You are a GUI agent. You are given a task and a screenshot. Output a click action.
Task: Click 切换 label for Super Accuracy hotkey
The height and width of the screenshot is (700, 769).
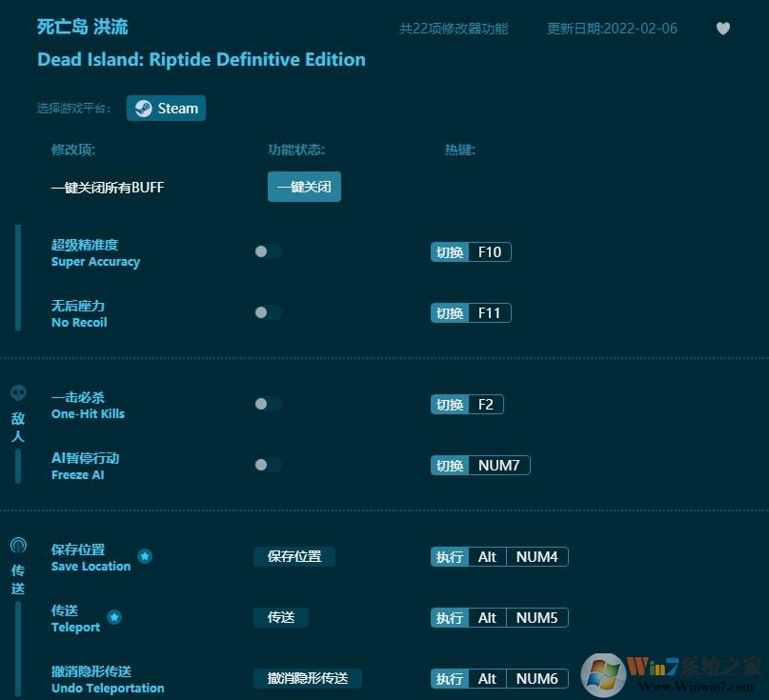click(450, 252)
